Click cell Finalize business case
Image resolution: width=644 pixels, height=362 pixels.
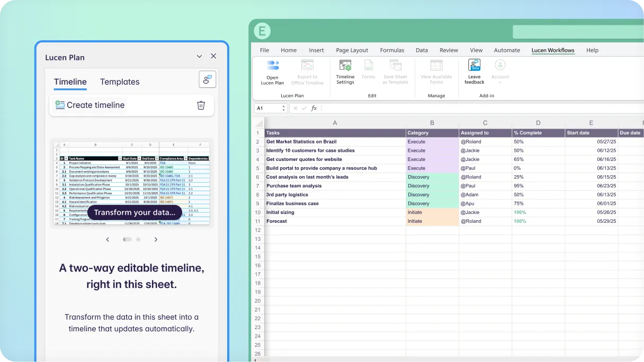[335, 203]
